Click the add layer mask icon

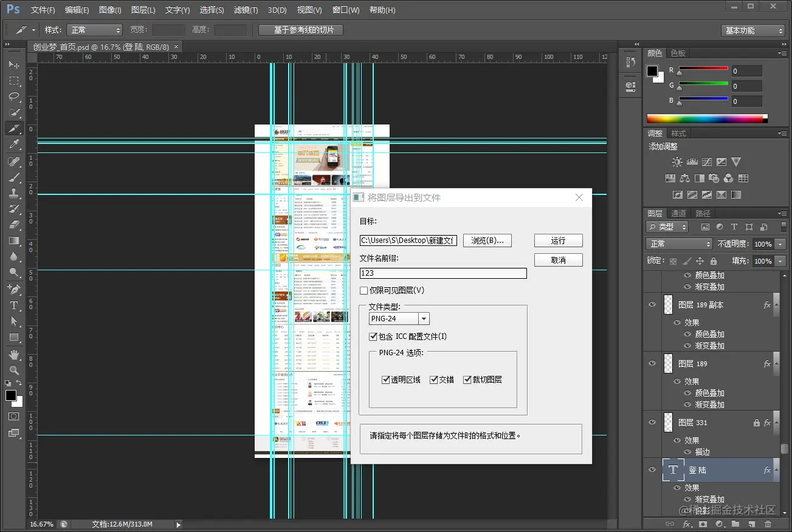(703, 523)
